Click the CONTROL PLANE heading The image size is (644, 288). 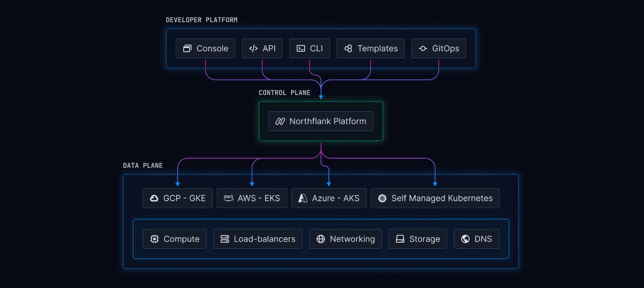(285, 93)
